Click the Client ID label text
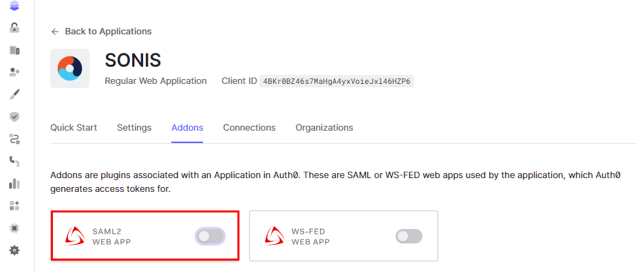644x273 pixels. [239, 81]
